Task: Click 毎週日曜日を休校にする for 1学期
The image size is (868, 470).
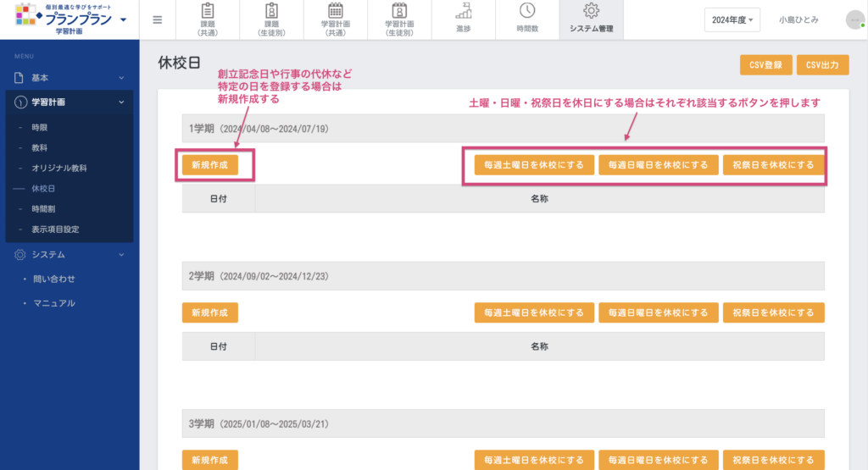Action: click(658, 165)
